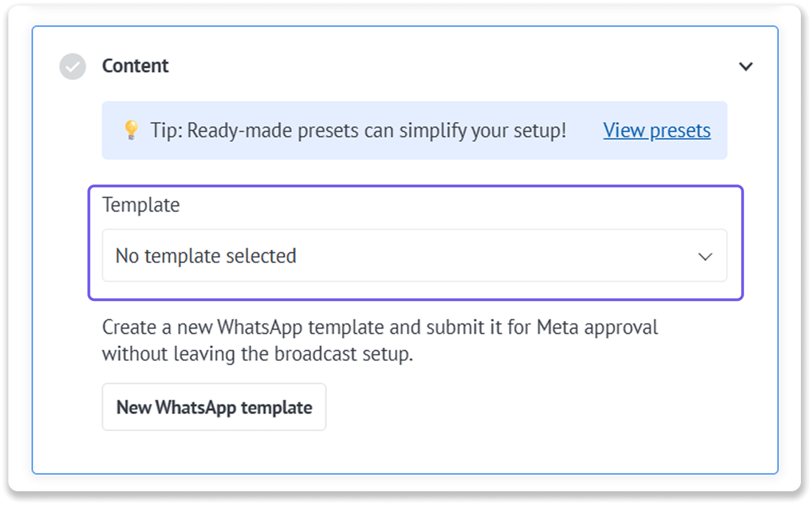This screenshot has height=505, width=812.
Task: Click the Template field label
Action: pyautogui.click(x=141, y=205)
